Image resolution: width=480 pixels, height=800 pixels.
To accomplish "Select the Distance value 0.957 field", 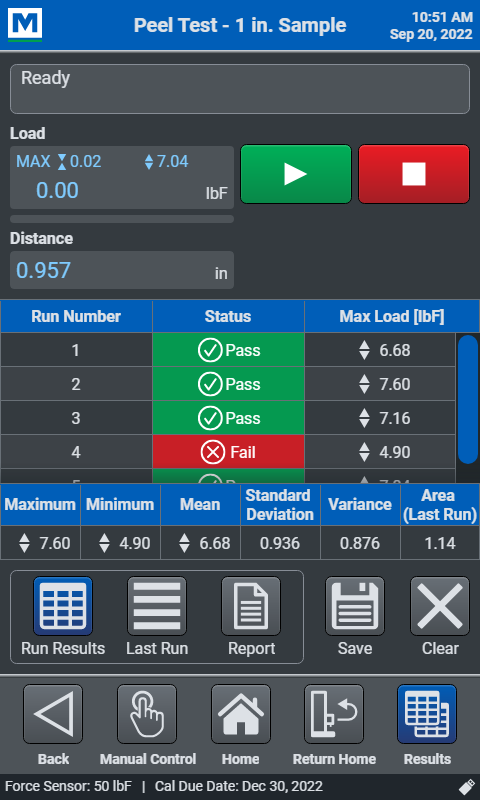I will [x=122, y=270].
